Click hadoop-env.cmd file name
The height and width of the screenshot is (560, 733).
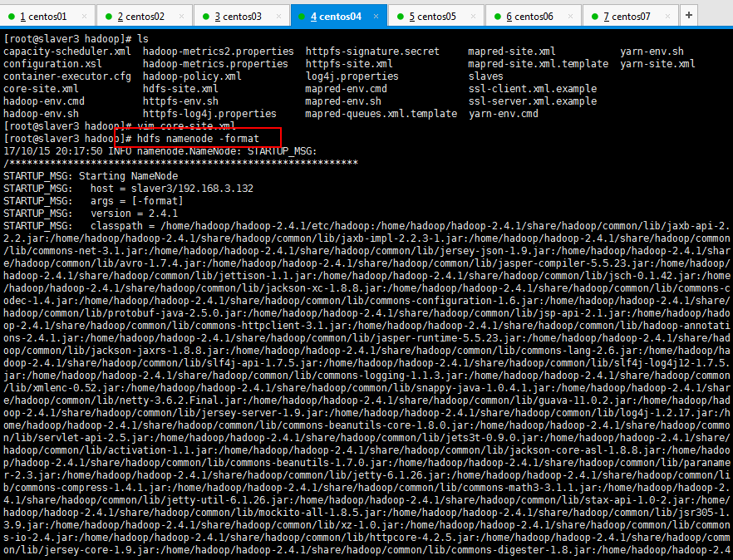tap(44, 101)
